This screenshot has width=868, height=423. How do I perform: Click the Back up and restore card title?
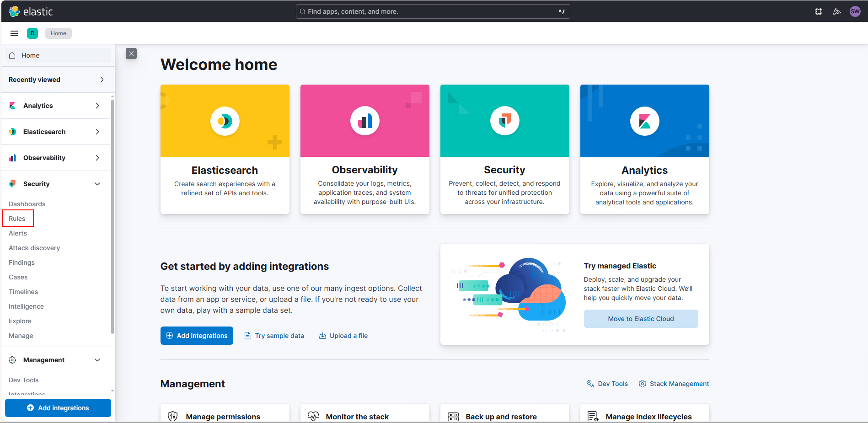(501, 417)
